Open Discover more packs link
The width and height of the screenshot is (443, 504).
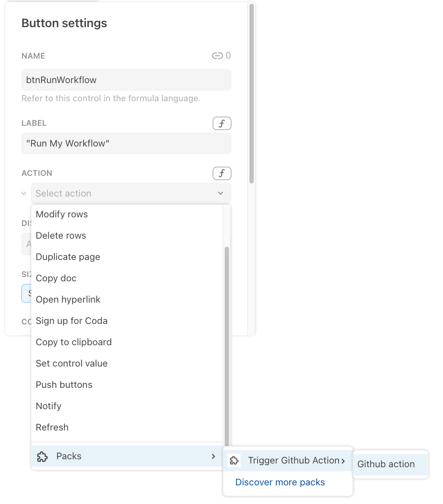pos(280,482)
